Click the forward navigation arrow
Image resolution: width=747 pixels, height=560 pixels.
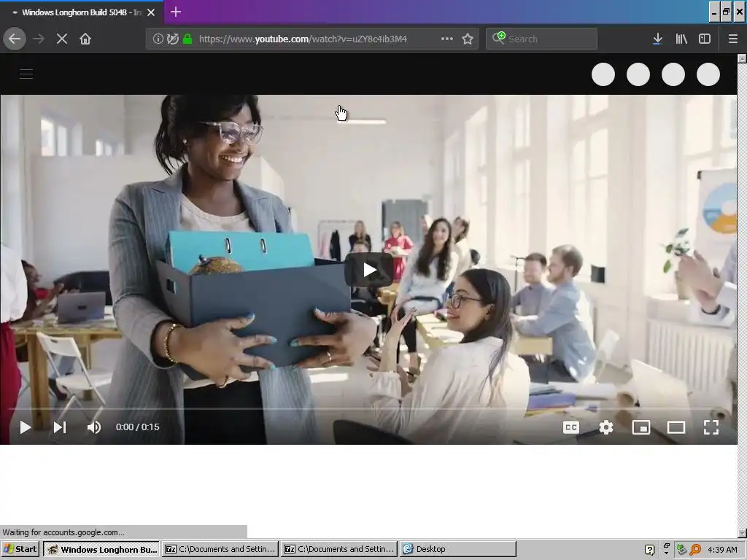pyautogui.click(x=39, y=39)
